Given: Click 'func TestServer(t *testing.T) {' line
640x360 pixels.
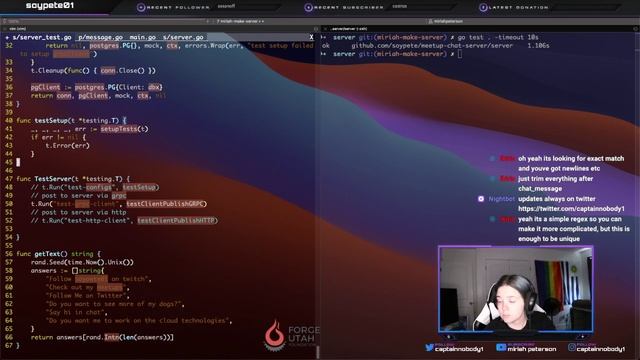Looking at the screenshot, I should 73,179.
